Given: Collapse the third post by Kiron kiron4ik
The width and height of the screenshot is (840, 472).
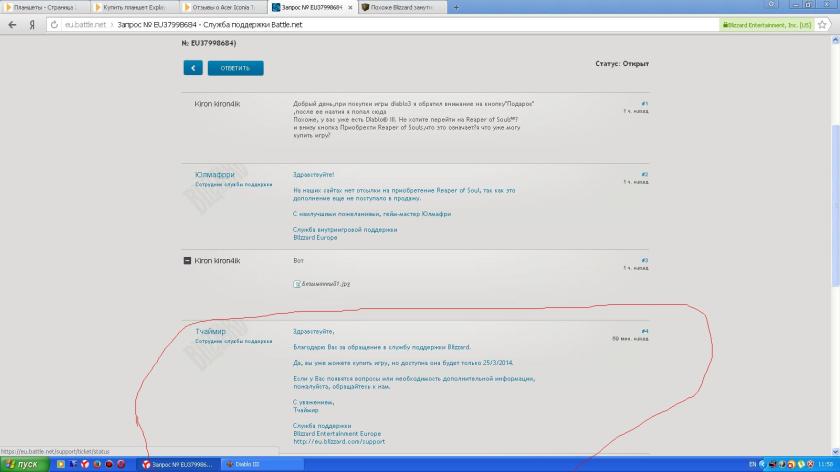Looking at the screenshot, I should [188, 260].
